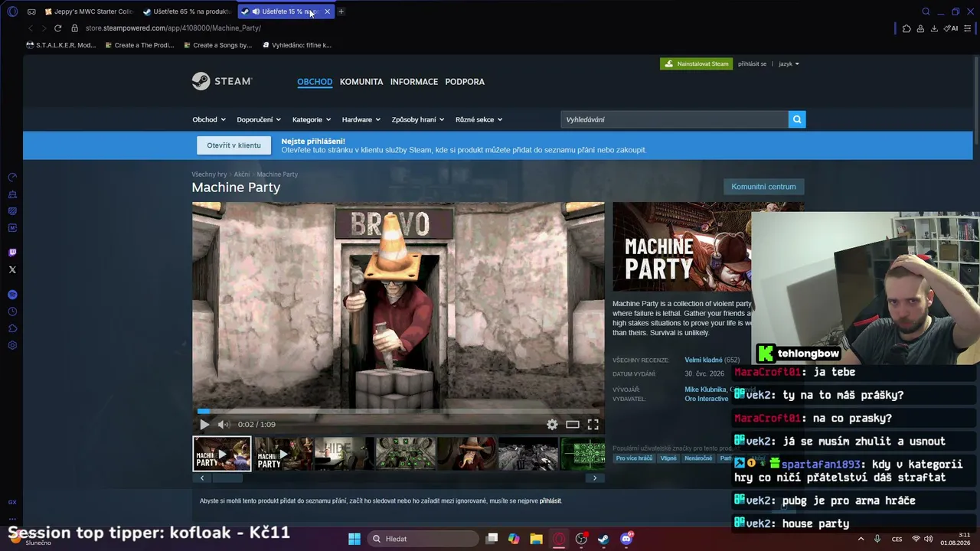Open the Opera GX menu logo
This screenshot has height=551, width=980.
coord(12,11)
